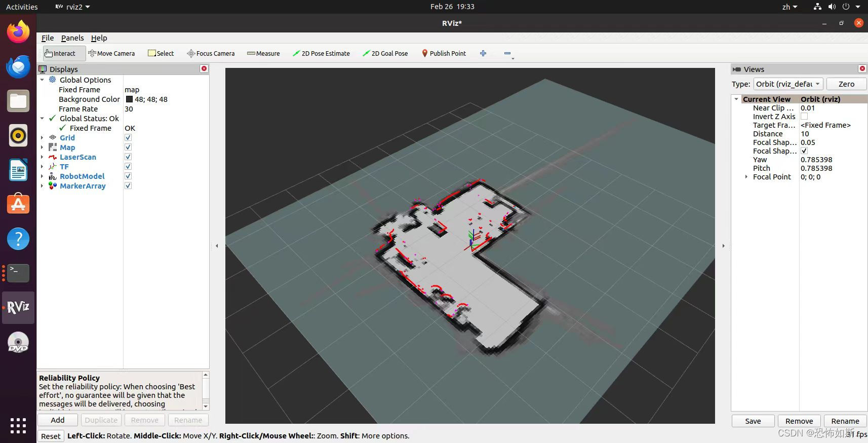
Task: Open the view Type dropdown
Action: (x=788, y=84)
